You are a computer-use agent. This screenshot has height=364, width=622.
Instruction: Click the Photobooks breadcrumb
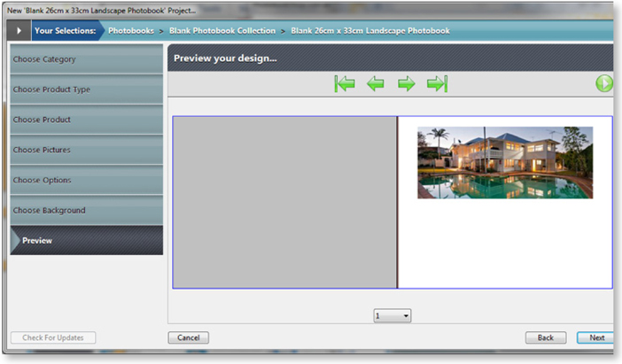(x=132, y=31)
